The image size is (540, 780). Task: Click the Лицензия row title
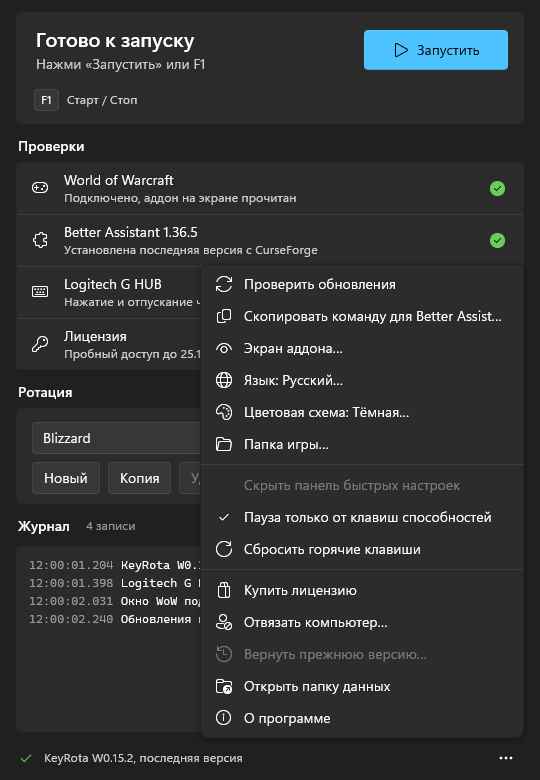(95, 336)
